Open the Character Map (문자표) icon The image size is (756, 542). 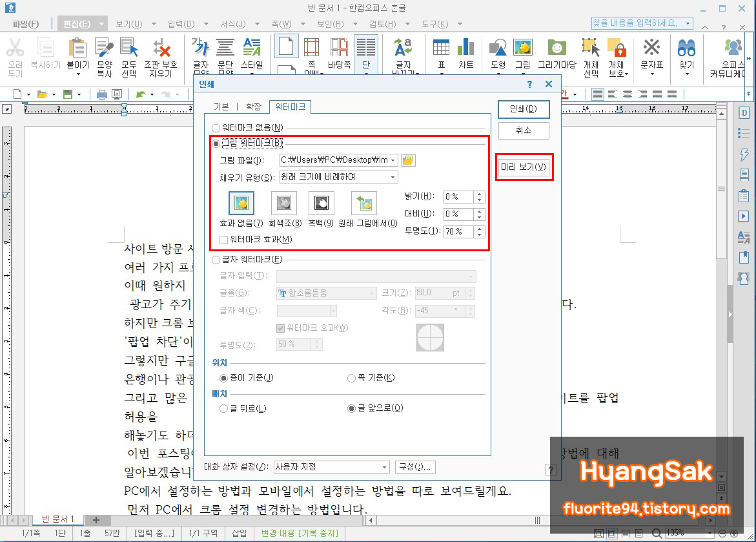651,47
